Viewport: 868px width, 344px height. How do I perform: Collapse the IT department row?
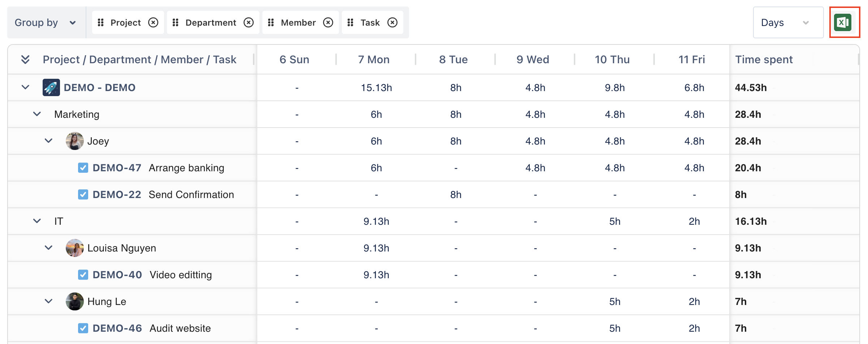(37, 221)
